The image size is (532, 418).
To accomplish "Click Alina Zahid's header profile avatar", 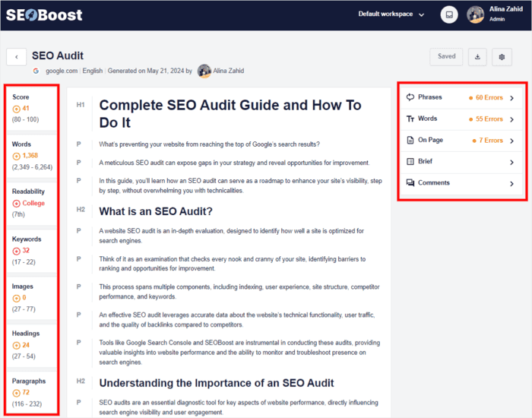I will [475, 14].
